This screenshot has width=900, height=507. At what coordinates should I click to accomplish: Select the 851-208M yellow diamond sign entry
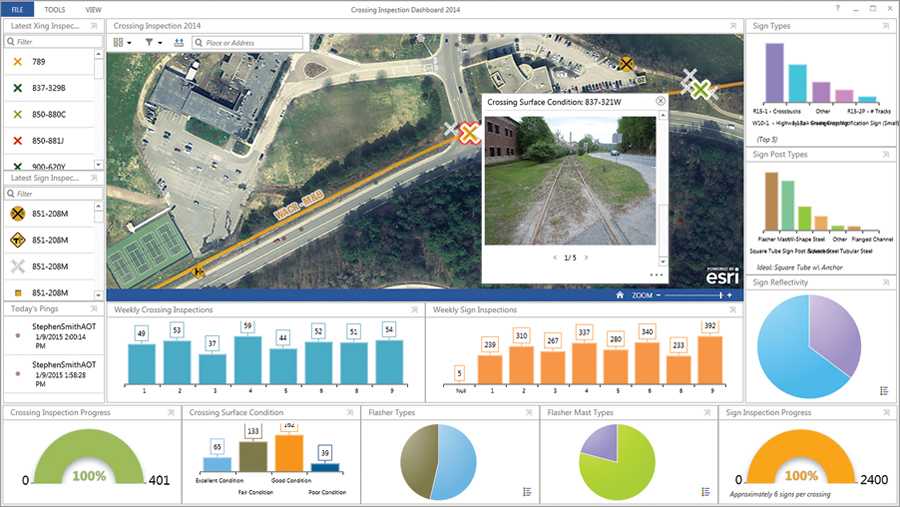coord(49,240)
